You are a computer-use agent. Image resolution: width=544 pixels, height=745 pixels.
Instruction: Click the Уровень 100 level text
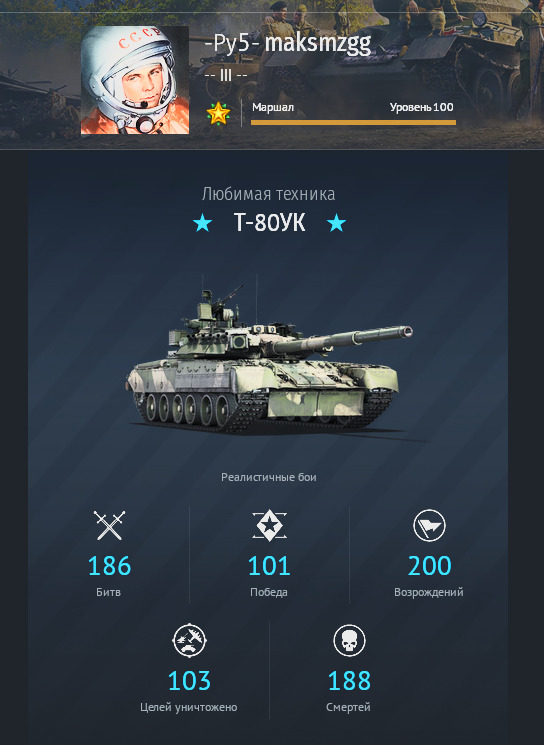click(421, 107)
